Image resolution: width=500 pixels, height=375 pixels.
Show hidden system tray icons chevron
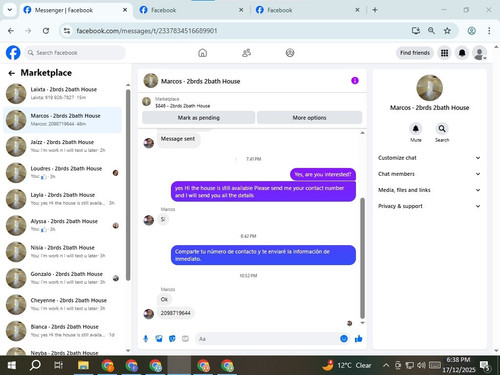click(386, 365)
